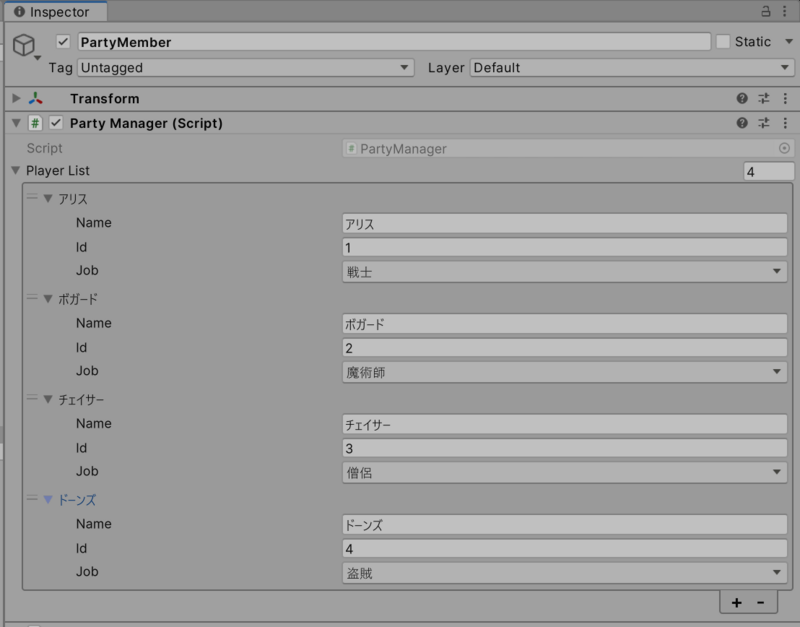Click the Transform component title
800x627 pixels.
[x=105, y=98]
